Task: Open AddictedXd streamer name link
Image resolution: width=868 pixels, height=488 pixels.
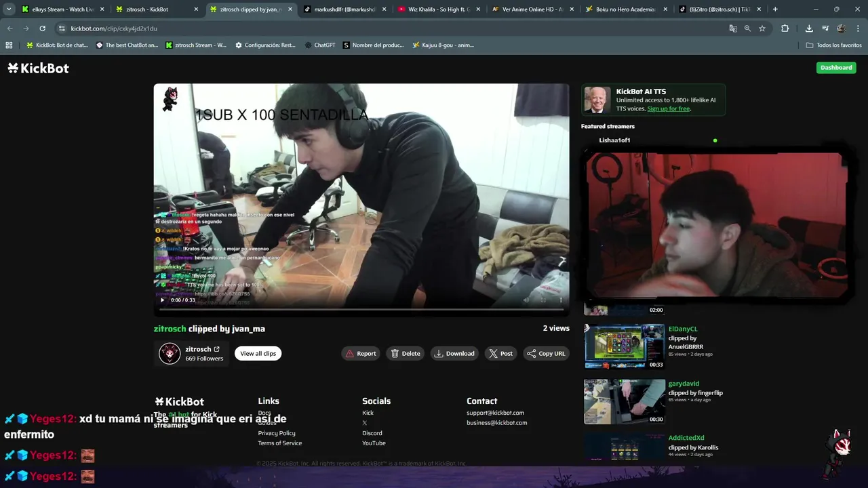Action: tap(686, 438)
